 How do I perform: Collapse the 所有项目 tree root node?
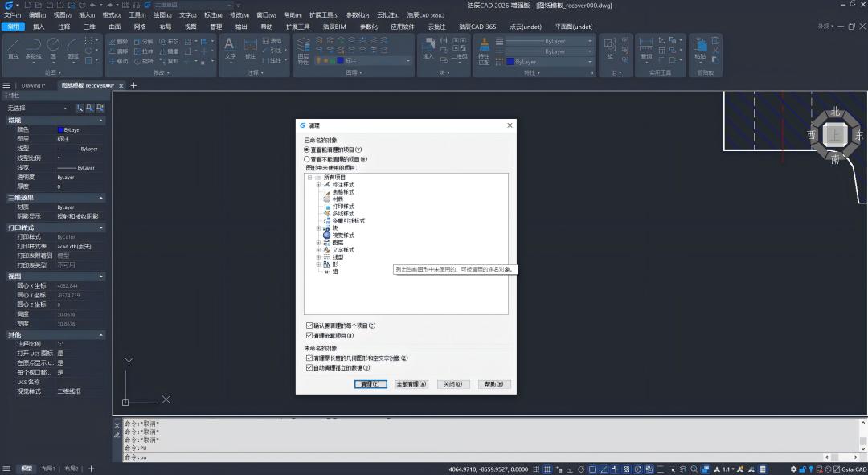(310, 178)
